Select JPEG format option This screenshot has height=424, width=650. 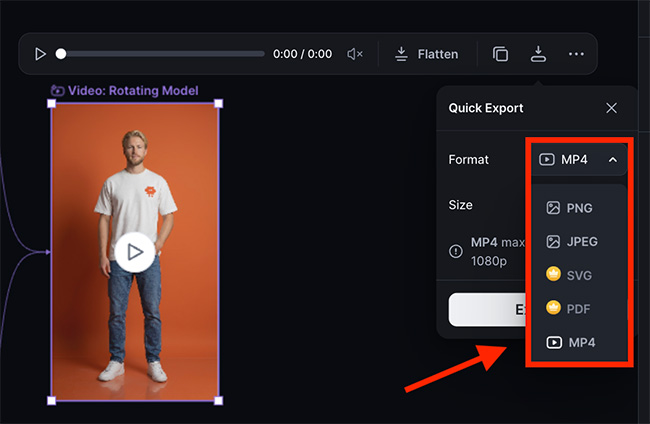coord(579,242)
